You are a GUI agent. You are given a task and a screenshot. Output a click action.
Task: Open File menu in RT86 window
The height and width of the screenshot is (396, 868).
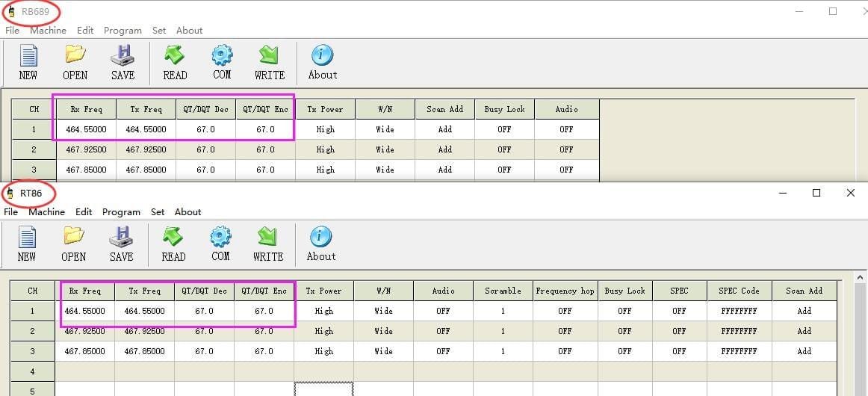point(10,212)
